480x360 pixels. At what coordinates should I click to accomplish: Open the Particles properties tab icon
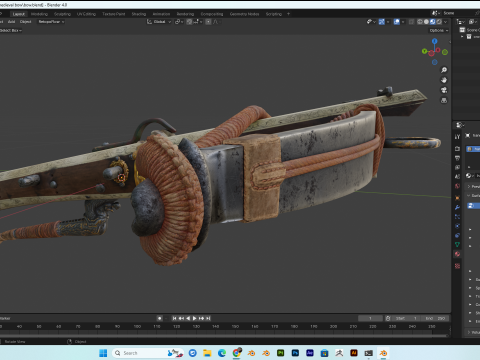tap(457, 217)
